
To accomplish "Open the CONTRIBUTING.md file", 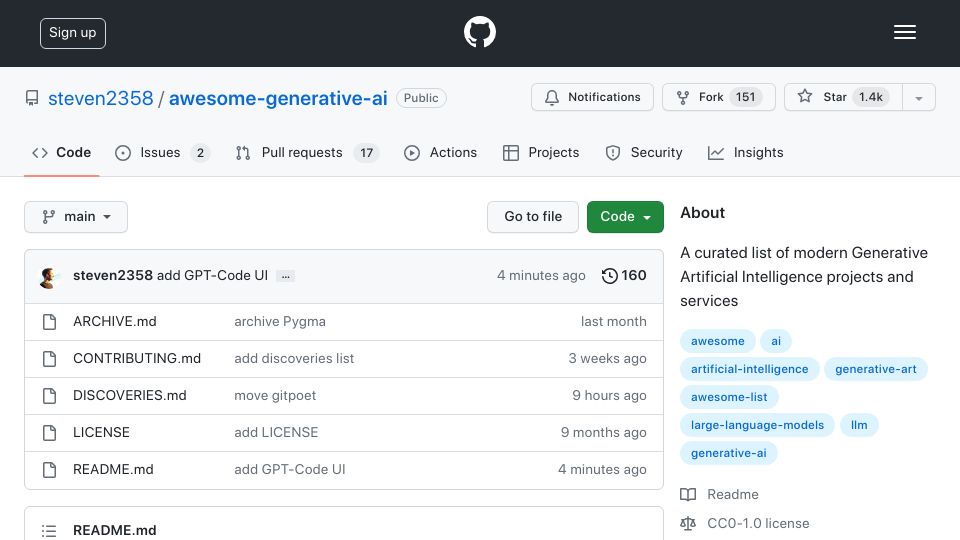I will pos(137,358).
